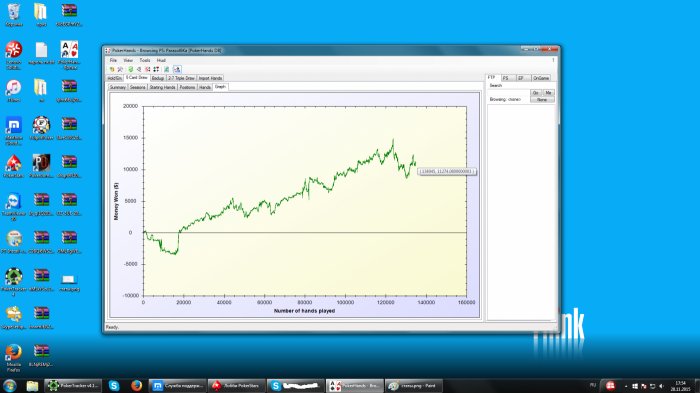The image size is (700, 393).
Task: Click the green database icon in toolbar
Action: pos(130,69)
